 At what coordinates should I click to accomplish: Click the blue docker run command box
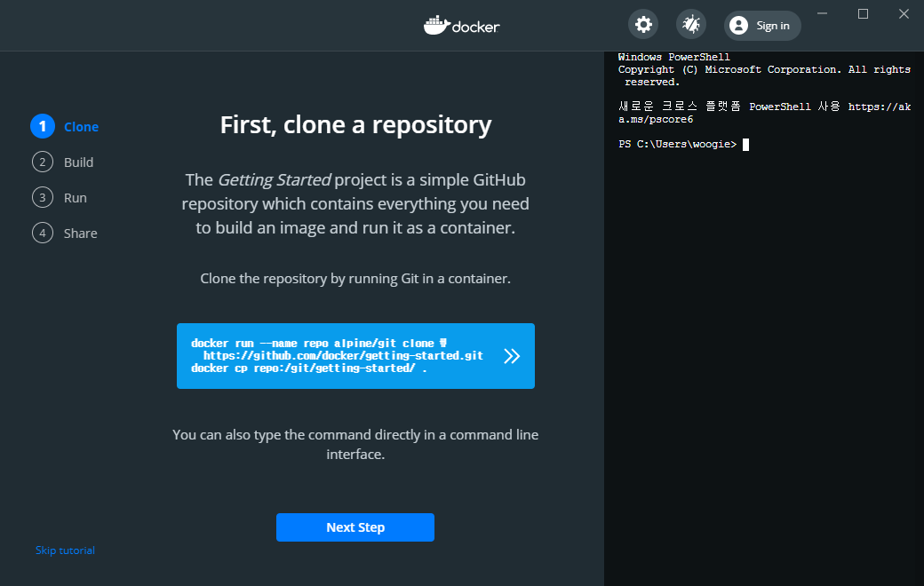tap(356, 356)
